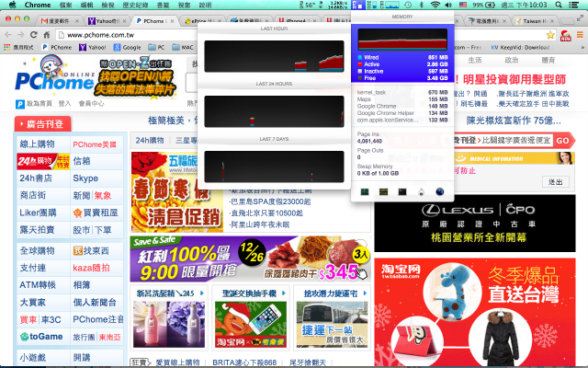Open Skype link in sidebar
This screenshot has width=588, height=368.
pos(85,178)
